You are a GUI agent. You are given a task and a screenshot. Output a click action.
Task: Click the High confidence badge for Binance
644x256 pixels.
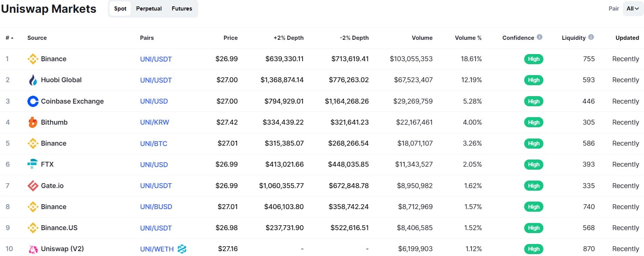pyautogui.click(x=534, y=59)
